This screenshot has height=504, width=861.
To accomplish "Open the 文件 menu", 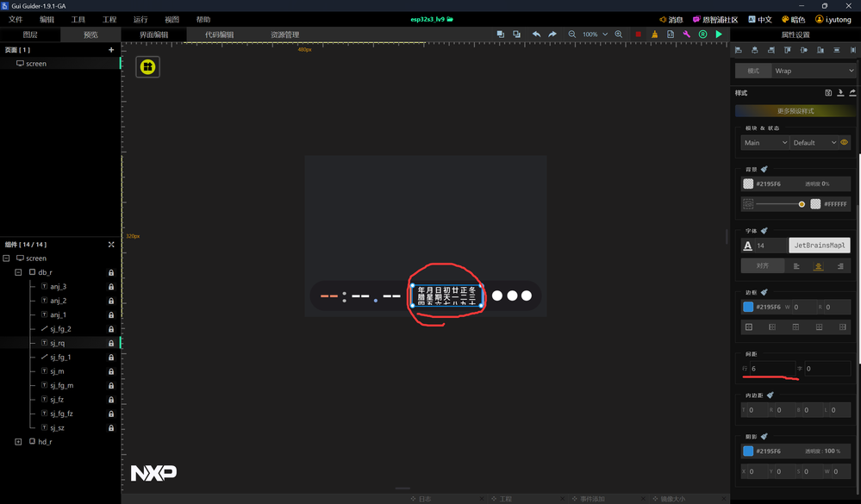I will pyautogui.click(x=16, y=19).
